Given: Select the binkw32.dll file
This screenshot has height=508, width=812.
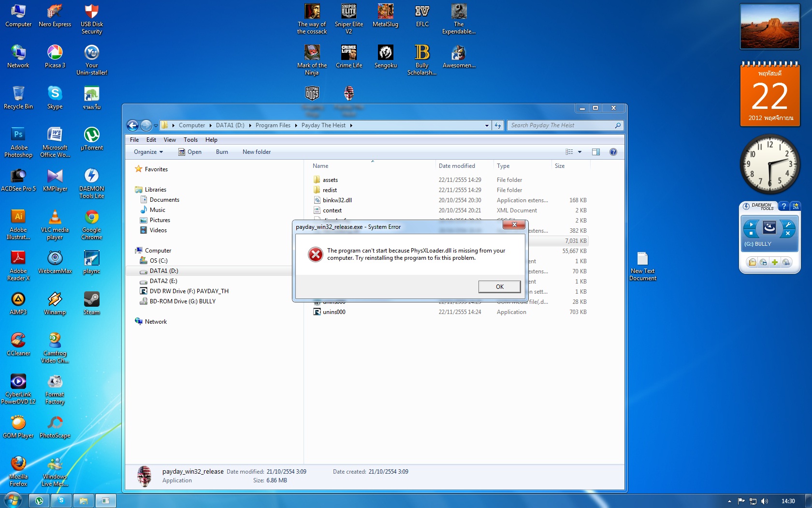Looking at the screenshot, I should click(x=449, y=200).
